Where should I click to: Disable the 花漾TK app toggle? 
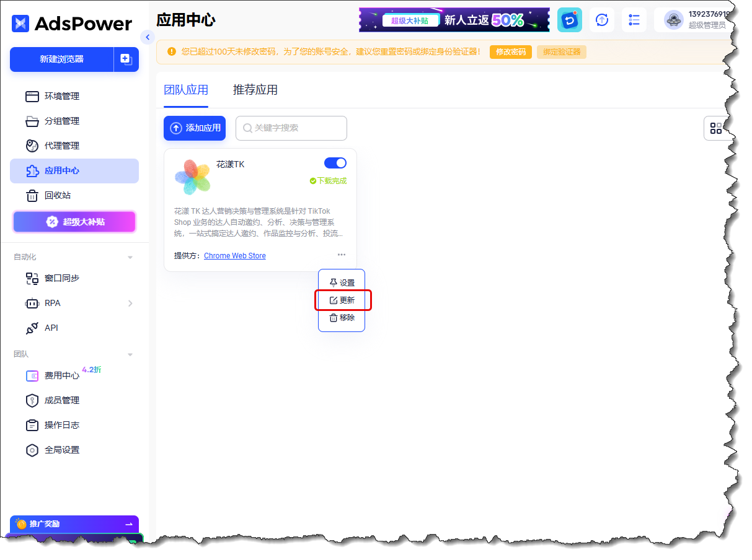tap(335, 163)
